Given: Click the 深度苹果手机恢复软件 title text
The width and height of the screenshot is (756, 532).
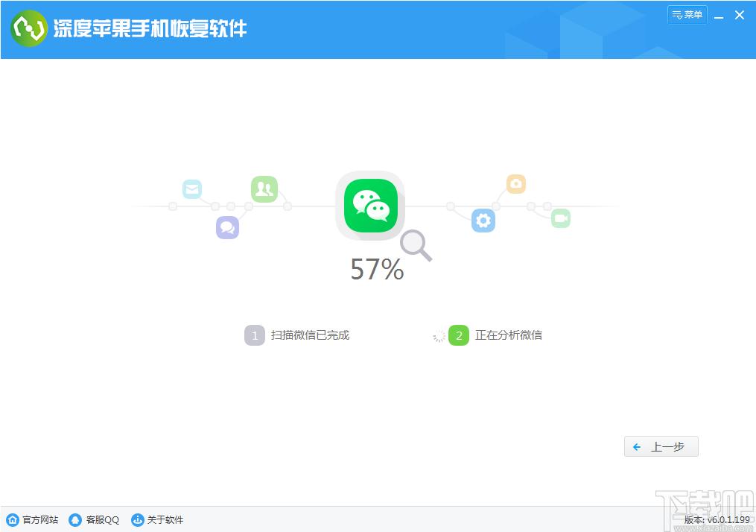Looking at the screenshot, I should [150, 28].
